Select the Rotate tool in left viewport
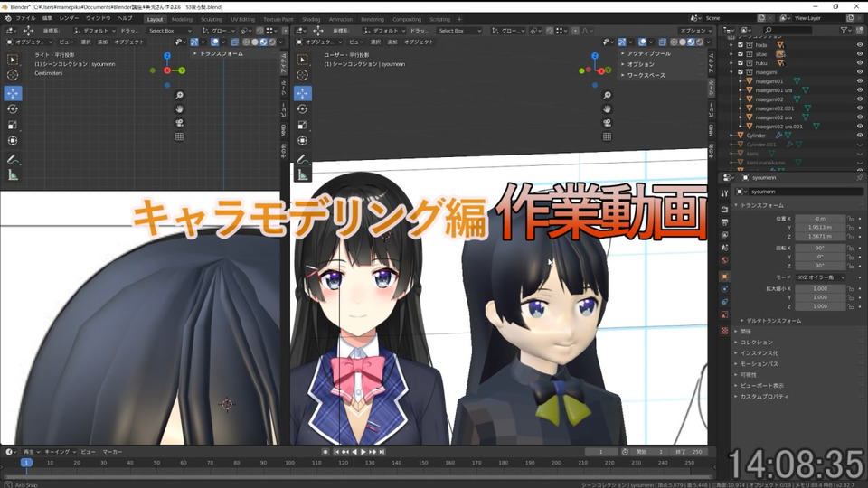 (12, 109)
